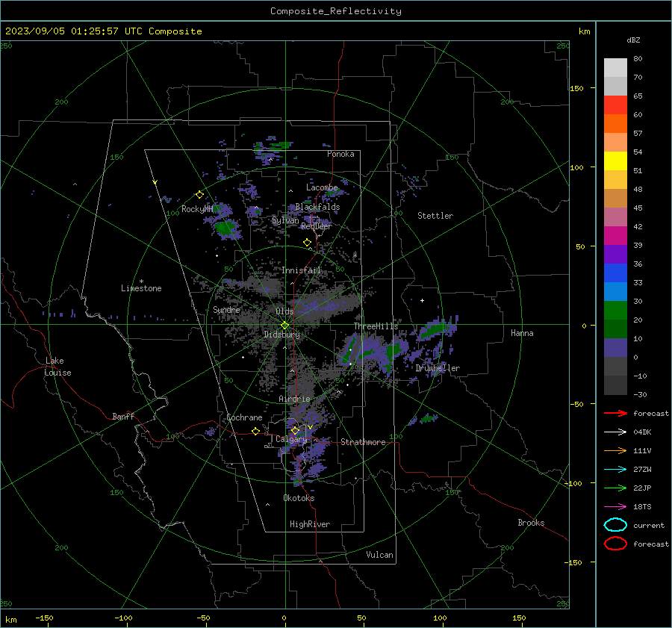Click the Strathmore map label
672x628 pixels.
point(363,442)
